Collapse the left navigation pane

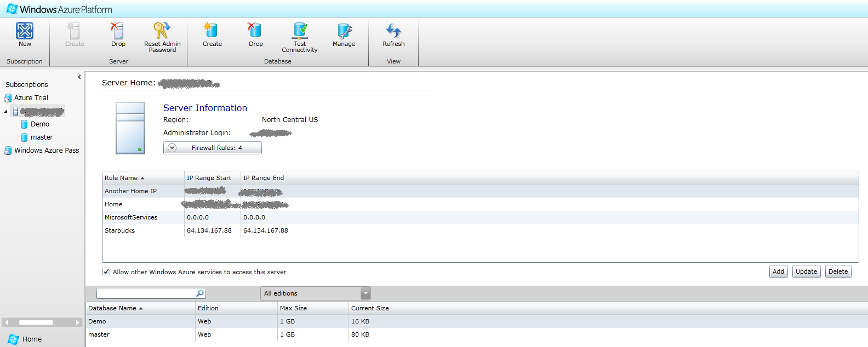[79, 77]
